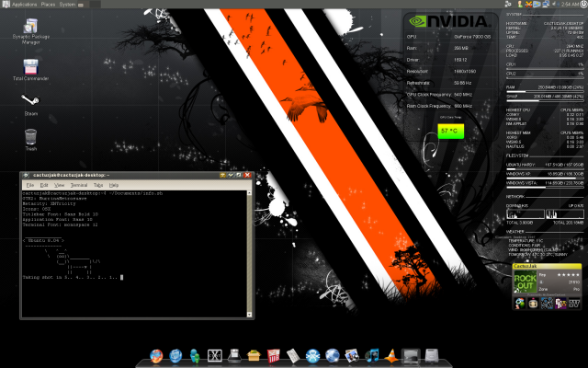
Task: Click the clock showing 2:54 AM
Action: pos(570,4)
